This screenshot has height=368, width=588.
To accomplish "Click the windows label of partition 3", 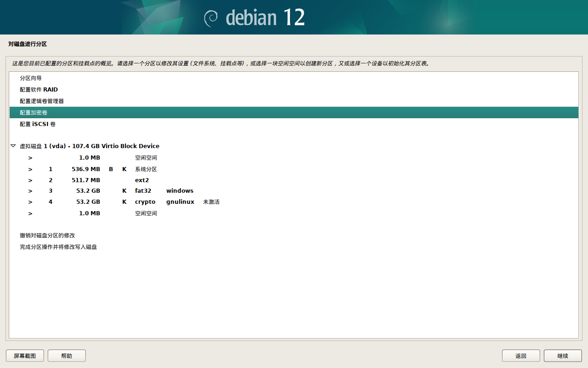I will point(180,191).
